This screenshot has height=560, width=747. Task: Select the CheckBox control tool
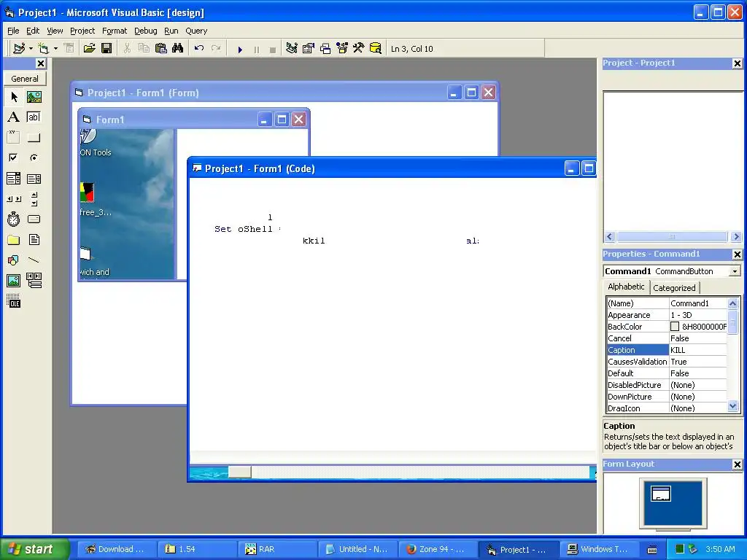14,157
